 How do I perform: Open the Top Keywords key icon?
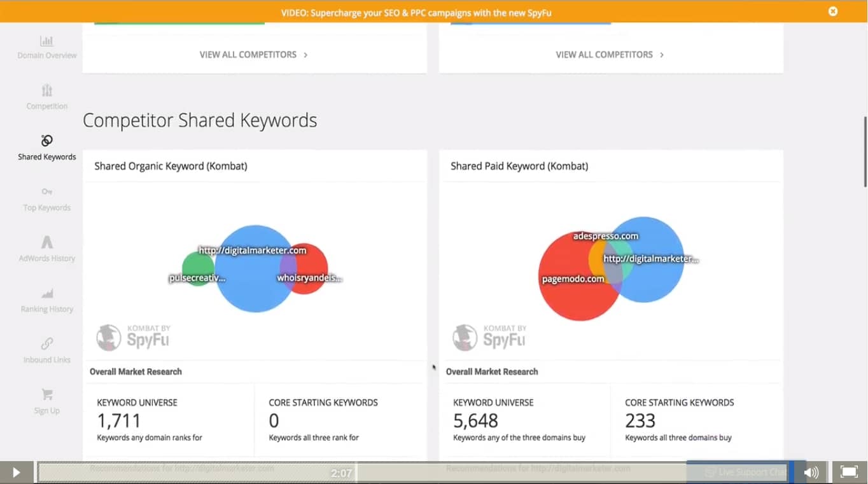46,191
